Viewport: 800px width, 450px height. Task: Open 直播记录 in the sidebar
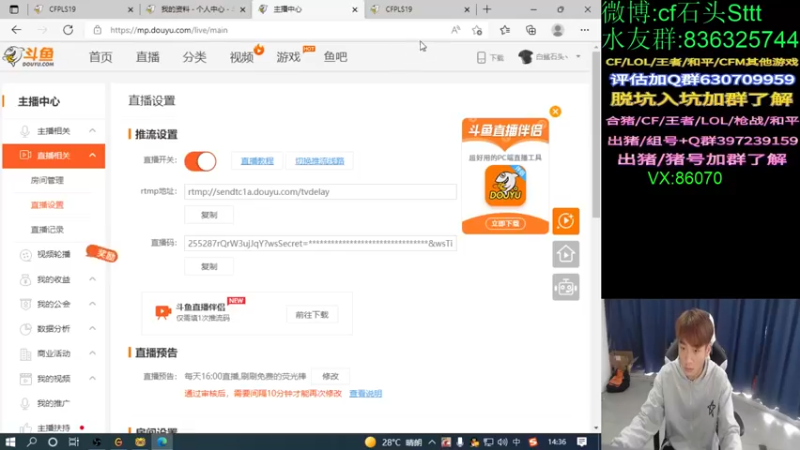[x=47, y=230]
